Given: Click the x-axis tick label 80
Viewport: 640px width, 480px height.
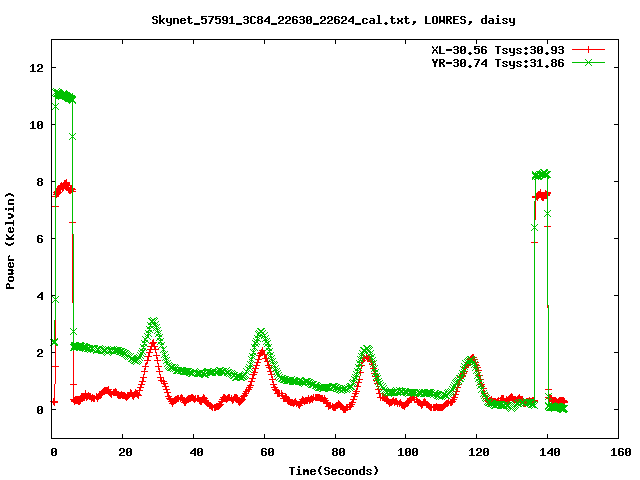Looking at the screenshot, I should [338, 452].
